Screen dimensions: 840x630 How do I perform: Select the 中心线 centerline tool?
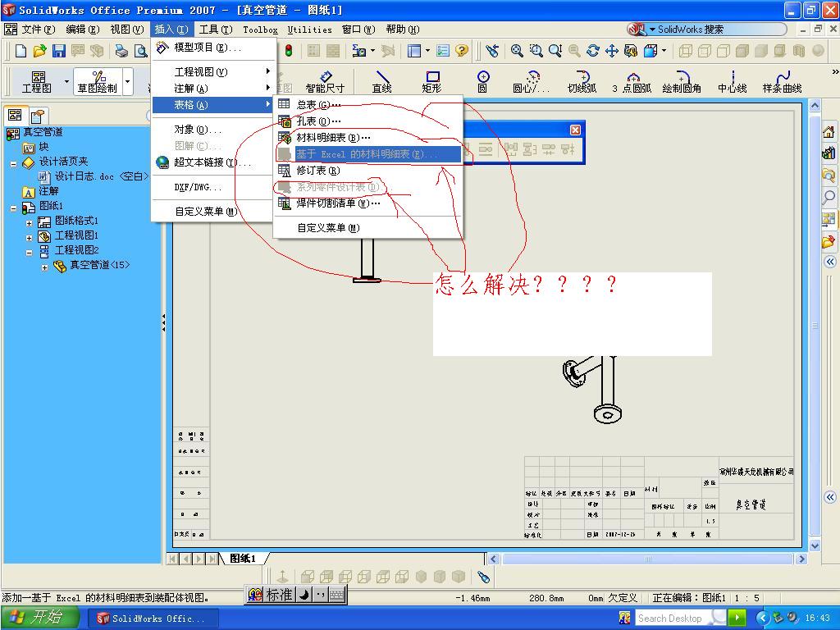pyautogui.click(x=732, y=81)
